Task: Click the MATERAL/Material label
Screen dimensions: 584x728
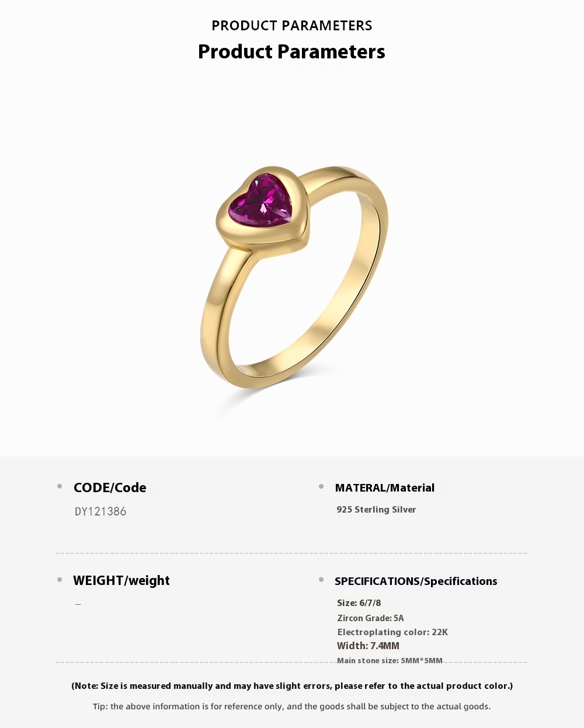Action: click(385, 487)
